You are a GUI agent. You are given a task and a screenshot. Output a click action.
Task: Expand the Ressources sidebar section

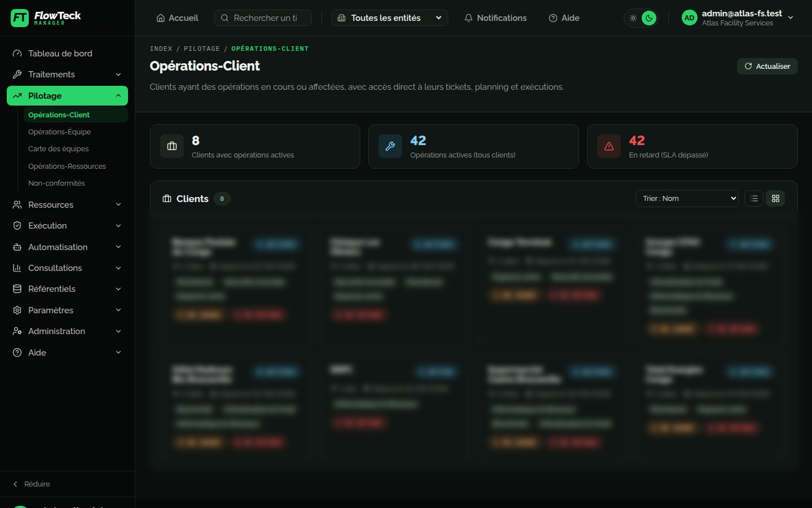(67, 205)
